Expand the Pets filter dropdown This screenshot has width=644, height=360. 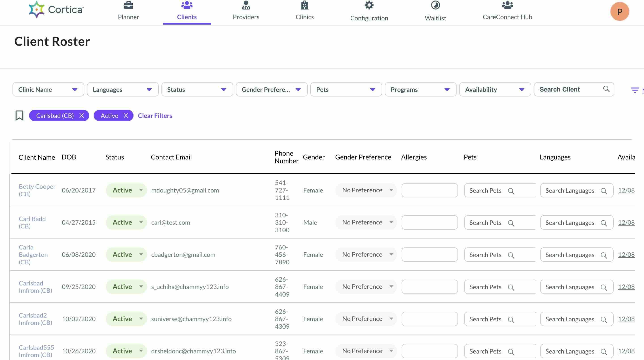click(x=346, y=89)
